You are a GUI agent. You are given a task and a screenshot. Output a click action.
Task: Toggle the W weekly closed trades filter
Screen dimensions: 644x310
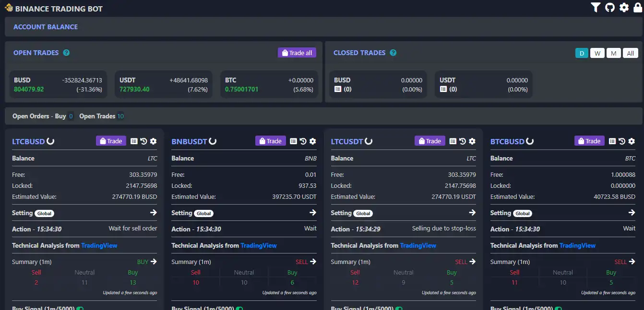[597, 53]
